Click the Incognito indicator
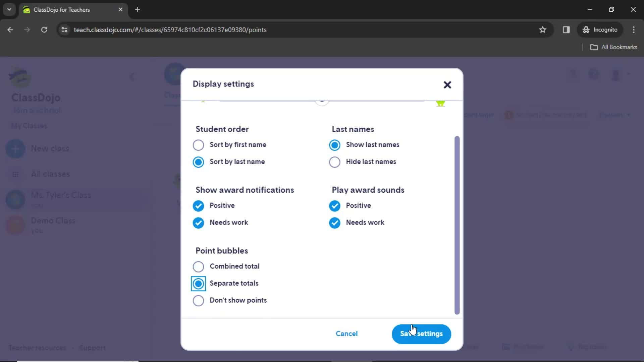This screenshot has height=362, width=644. pyautogui.click(x=600, y=30)
